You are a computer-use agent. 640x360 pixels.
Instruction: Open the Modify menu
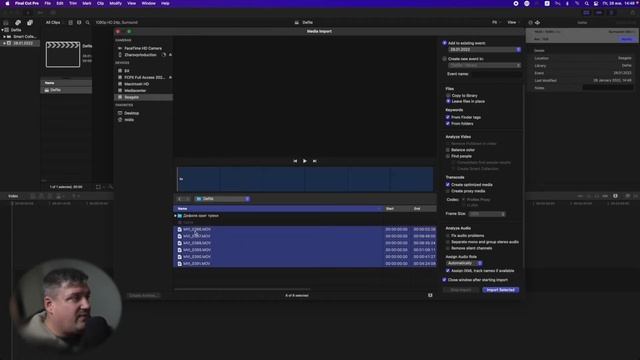(x=116, y=3)
